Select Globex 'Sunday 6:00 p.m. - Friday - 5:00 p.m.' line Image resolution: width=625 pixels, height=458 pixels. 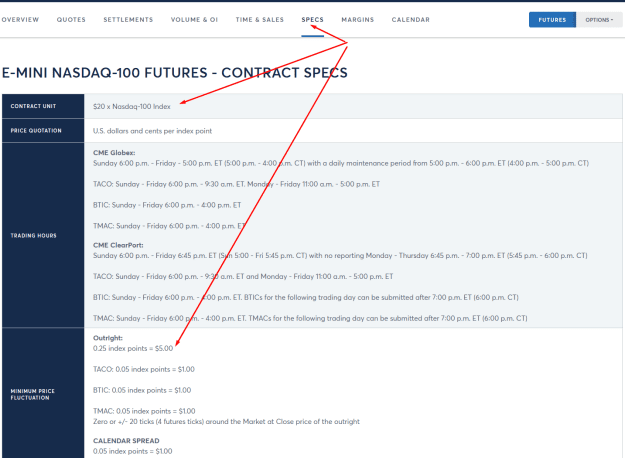pyautogui.click(x=341, y=163)
